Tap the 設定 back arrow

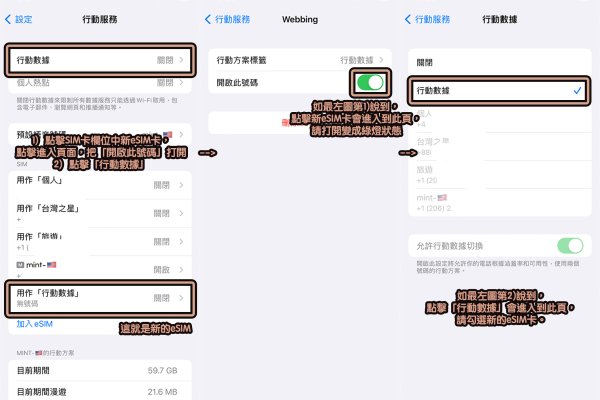point(20,19)
